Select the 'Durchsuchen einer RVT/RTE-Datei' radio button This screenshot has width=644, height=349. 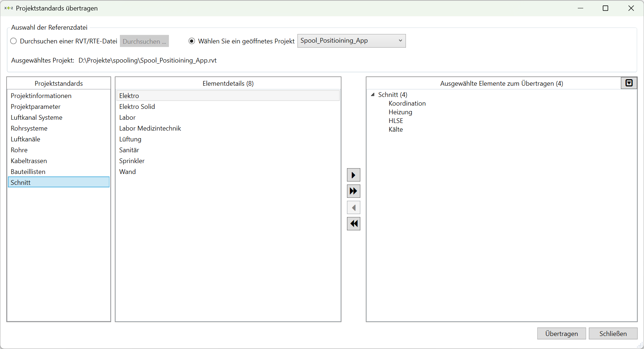pos(14,41)
